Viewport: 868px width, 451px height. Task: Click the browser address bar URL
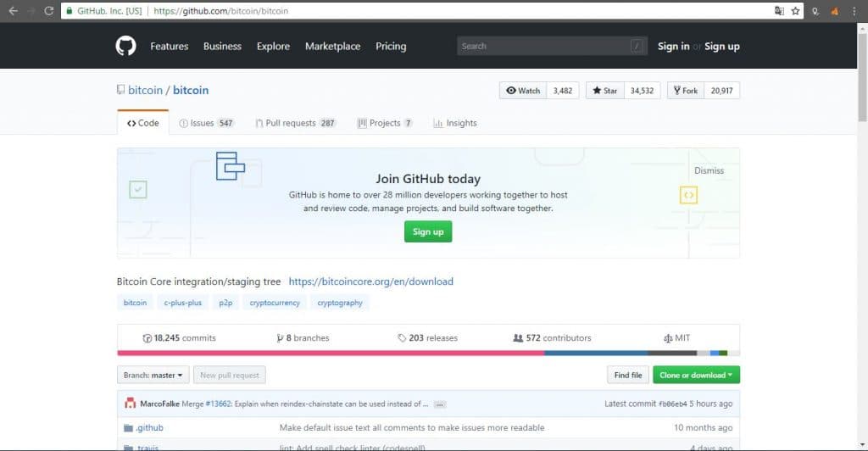pos(221,10)
